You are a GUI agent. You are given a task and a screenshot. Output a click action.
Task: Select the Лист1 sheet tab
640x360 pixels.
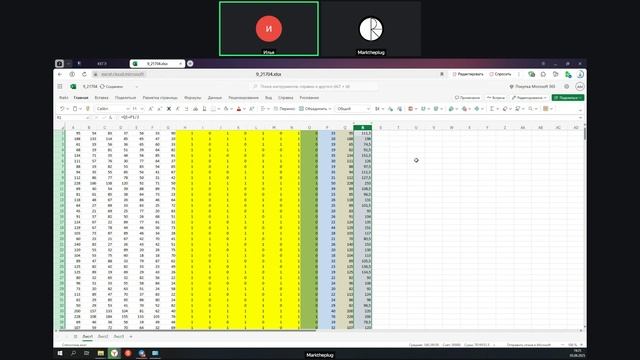(x=87, y=336)
